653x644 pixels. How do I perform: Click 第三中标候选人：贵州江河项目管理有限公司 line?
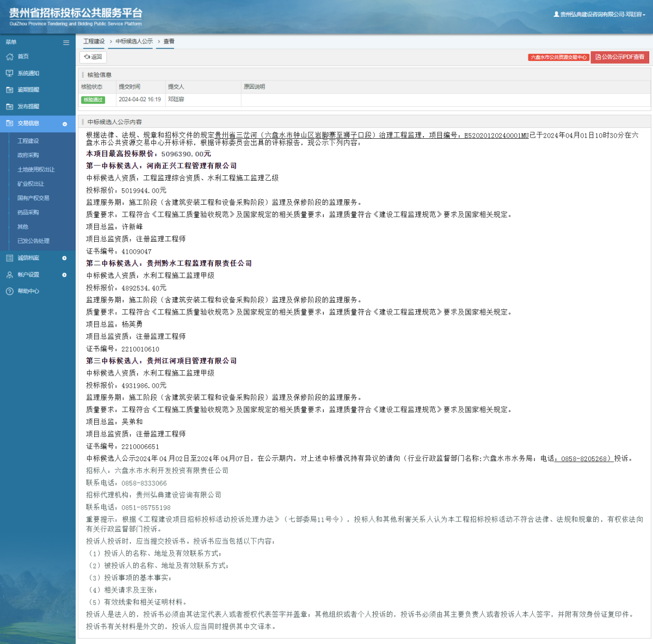161,361
